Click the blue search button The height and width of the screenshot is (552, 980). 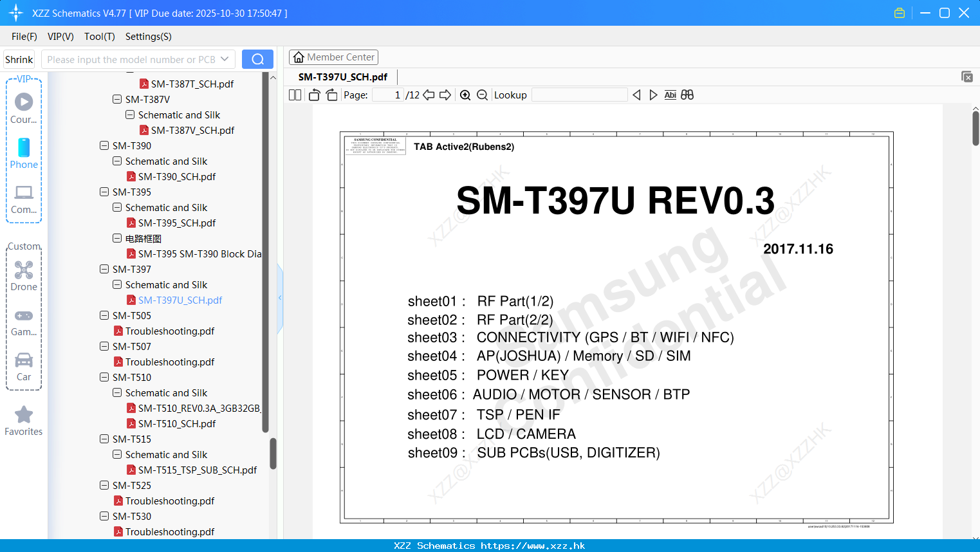257,59
